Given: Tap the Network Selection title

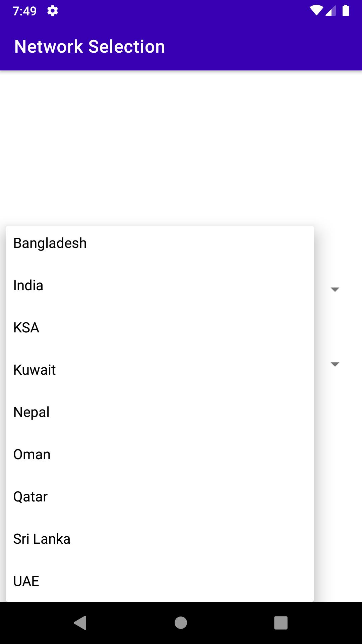Looking at the screenshot, I should coord(90,46).
